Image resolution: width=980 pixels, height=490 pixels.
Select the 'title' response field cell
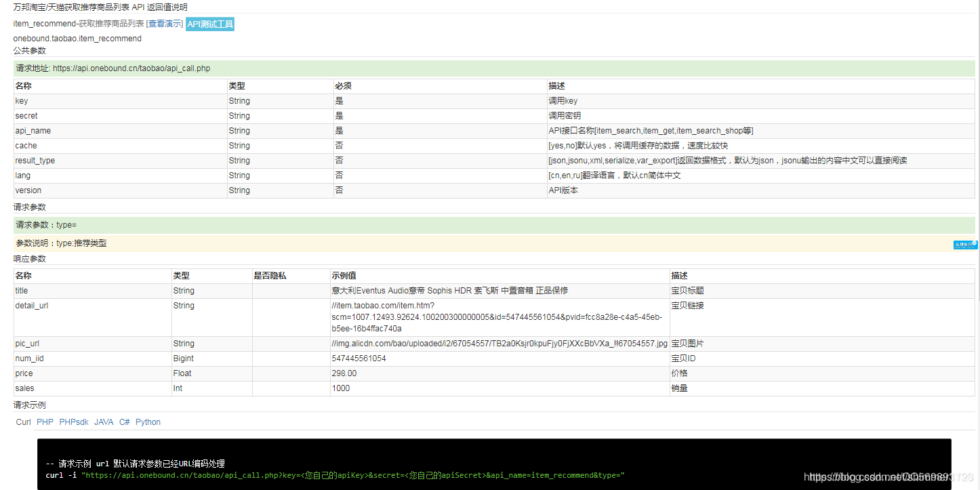(93, 291)
